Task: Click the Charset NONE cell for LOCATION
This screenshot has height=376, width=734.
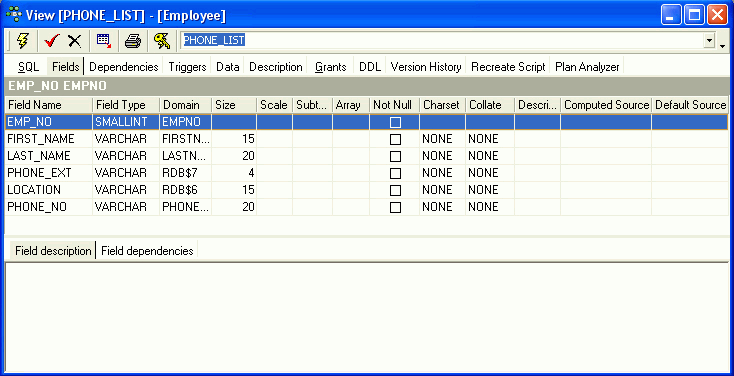Action: click(442, 190)
